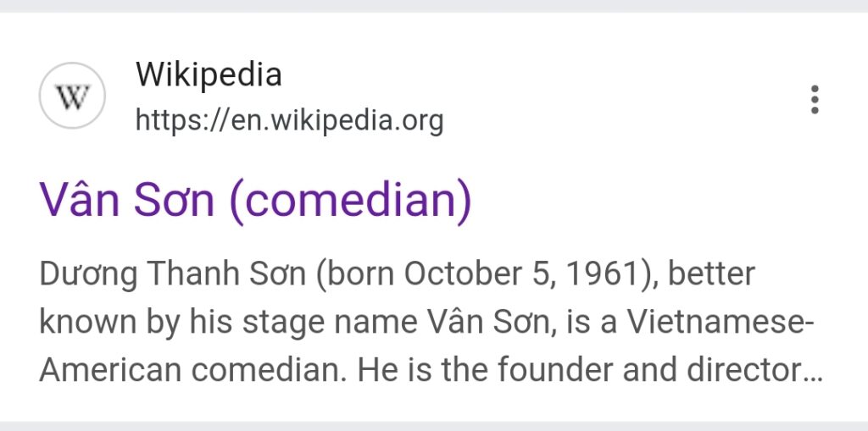This screenshot has width=868, height=431.
Task: Click the name "Dương Thanh Sơn" in snippet
Action: pyautogui.click(x=171, y=274)
